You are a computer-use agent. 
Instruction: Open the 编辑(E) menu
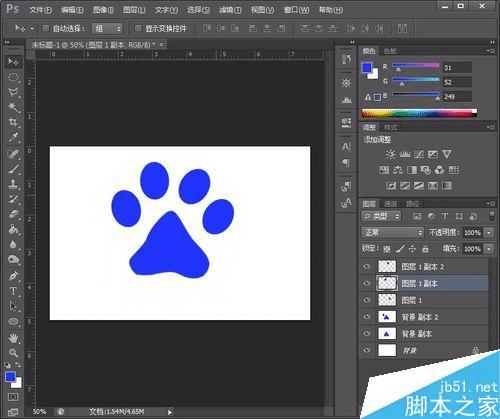pyautogui.click(x=72, y=10)
